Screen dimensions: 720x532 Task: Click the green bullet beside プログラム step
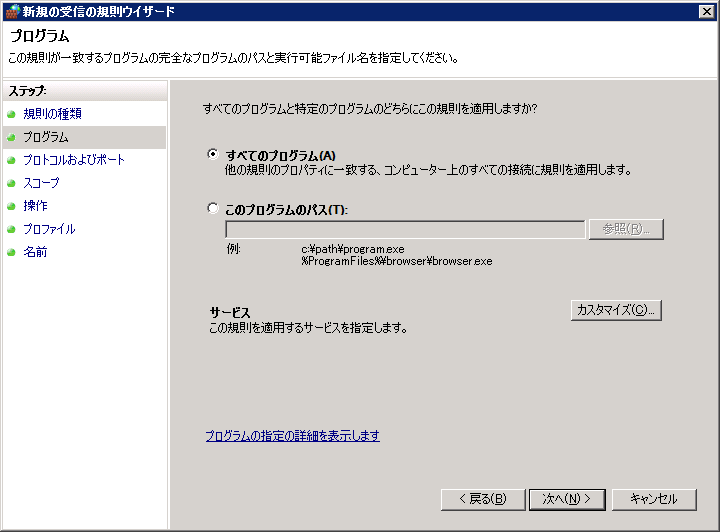[11, 137]
